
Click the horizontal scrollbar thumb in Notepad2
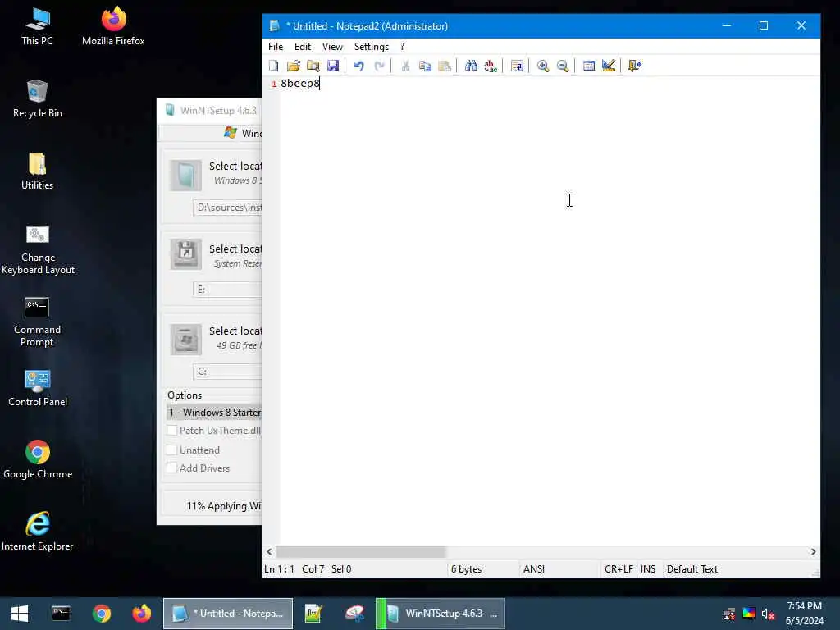[x=361, y=551]
